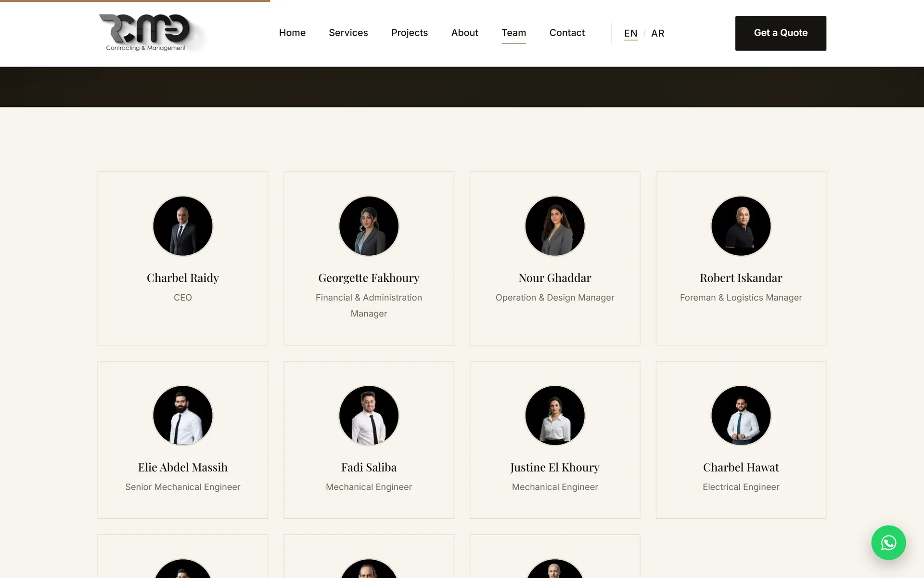Image resolution: width=924 pixels, height=578 pixels.
Task: Switch language to AR
Action: click(657, 33)
